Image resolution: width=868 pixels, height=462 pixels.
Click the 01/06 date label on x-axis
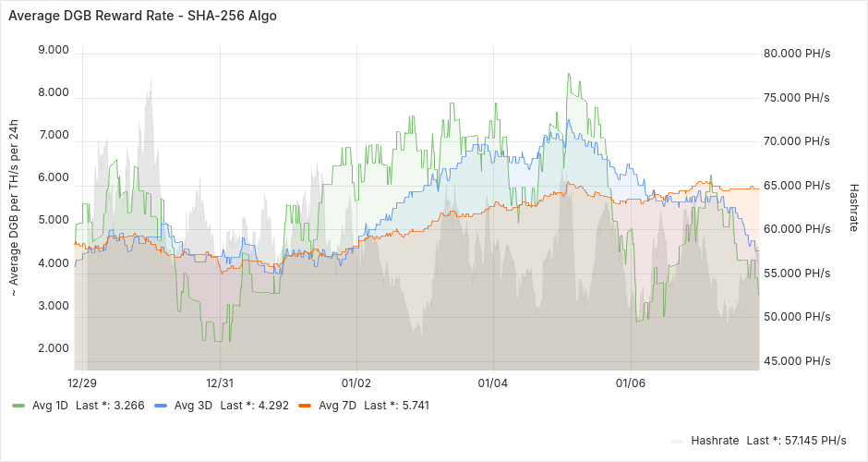pos(629,383)
